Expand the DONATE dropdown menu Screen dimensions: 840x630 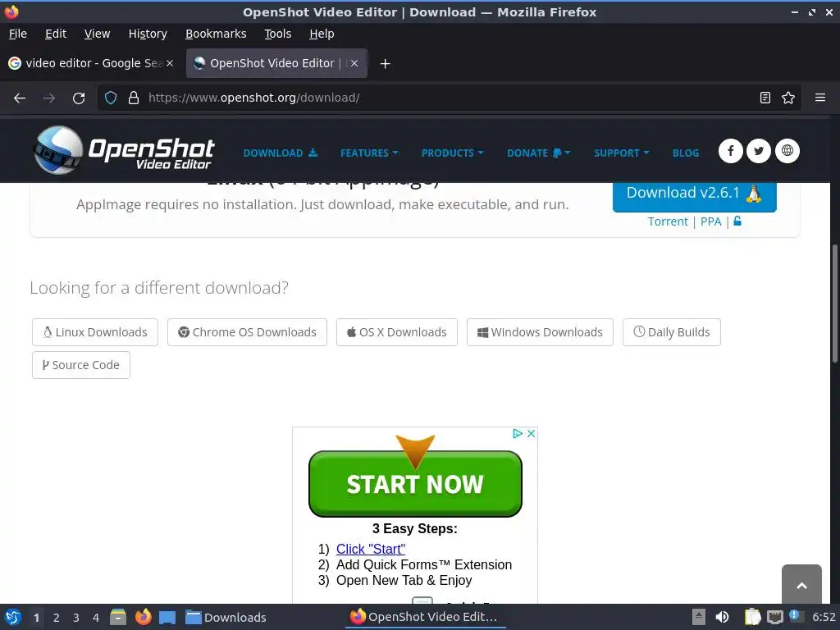tap(538, 153)
